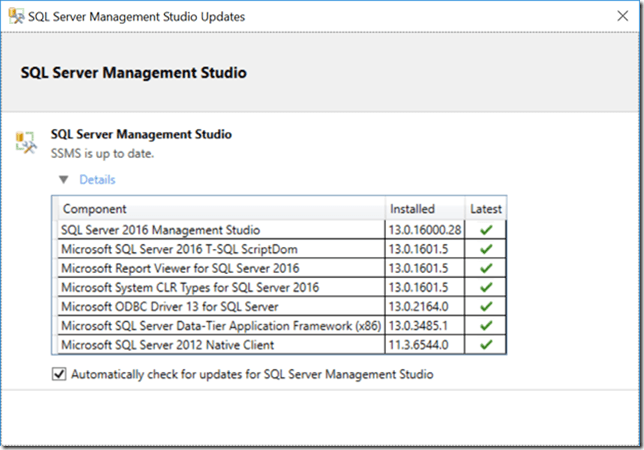Click the SQL Server Management Studio product icon
The width and height of the screenshot is (644, 450).
(x=26, y=142)
